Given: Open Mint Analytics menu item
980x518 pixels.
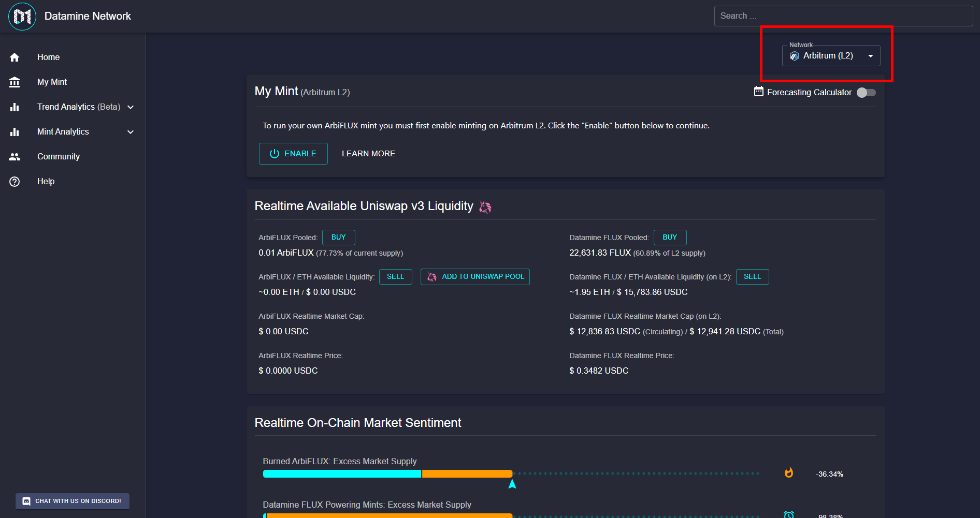Looking at the screenshot, I should (73, 132).
